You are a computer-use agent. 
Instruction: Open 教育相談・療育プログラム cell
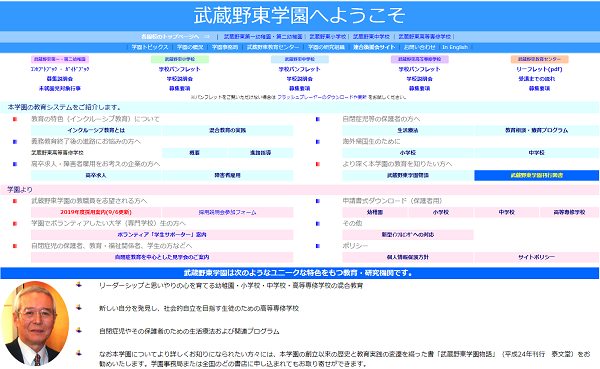click(x=536, y=131)
